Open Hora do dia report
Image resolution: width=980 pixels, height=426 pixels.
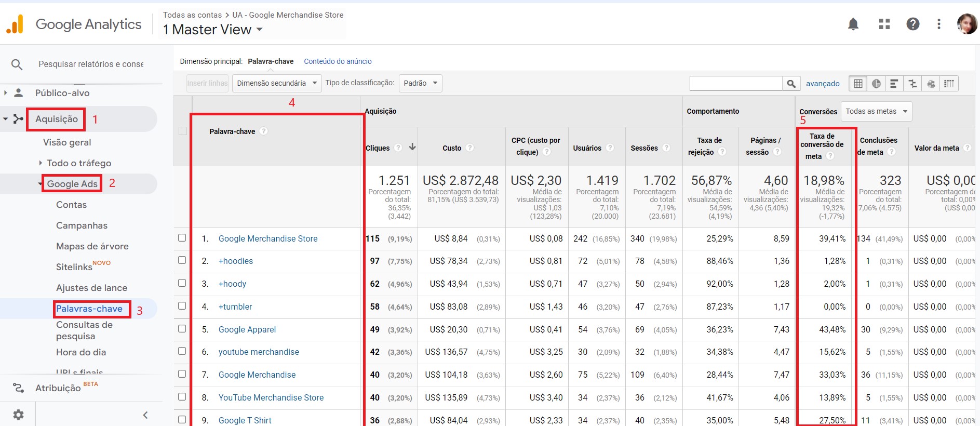tap(81, 352)
